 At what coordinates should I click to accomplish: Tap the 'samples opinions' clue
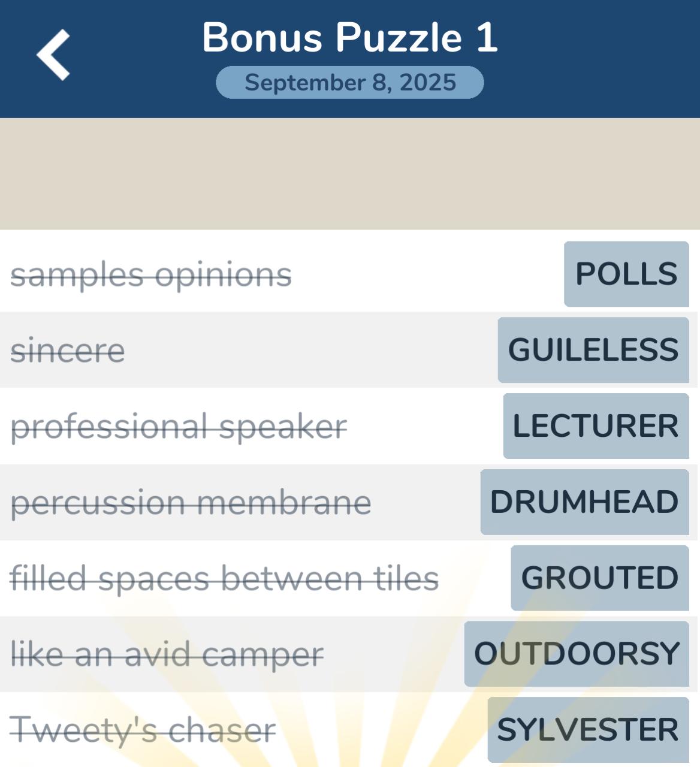coord(151,275)
